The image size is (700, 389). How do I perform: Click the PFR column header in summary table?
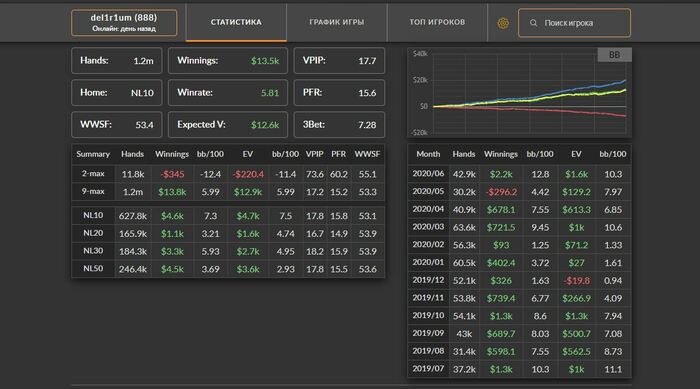[338, 154]
